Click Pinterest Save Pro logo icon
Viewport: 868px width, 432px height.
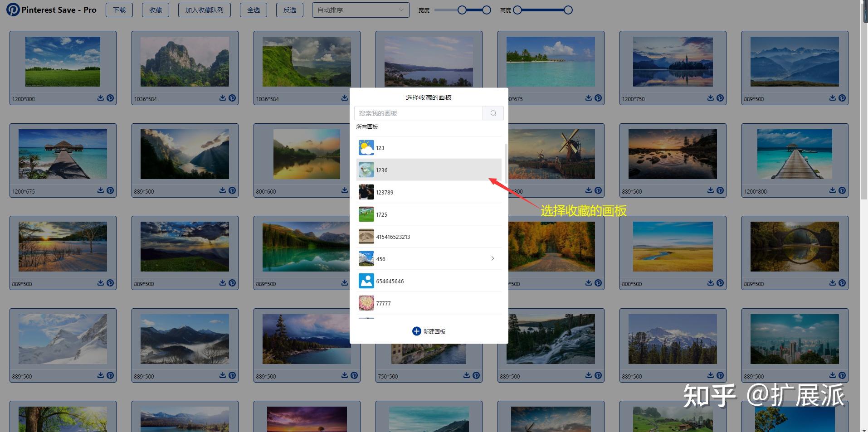(x=13, y=10)
